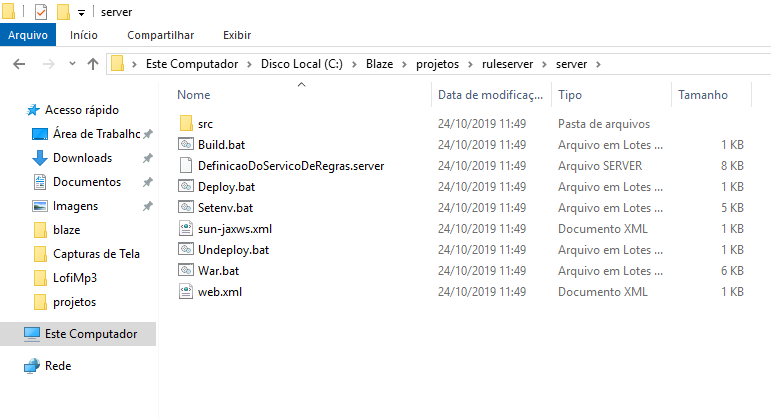Click the Downloads arrow icon in sidebar
The image size is (771, 419).
click(x=40, y=158)
